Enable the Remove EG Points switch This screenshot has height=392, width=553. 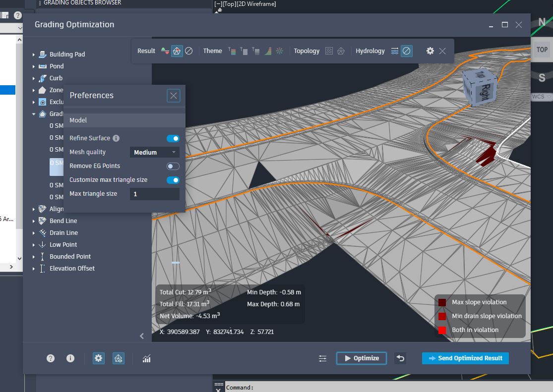[x=173, y=166]
